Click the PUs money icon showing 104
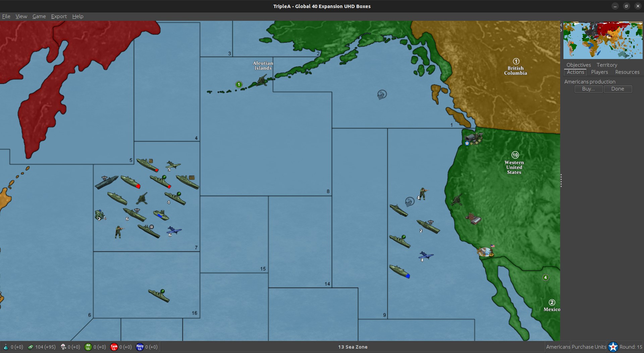The height and width of the screenshot is (353, 644). (31, 347)
